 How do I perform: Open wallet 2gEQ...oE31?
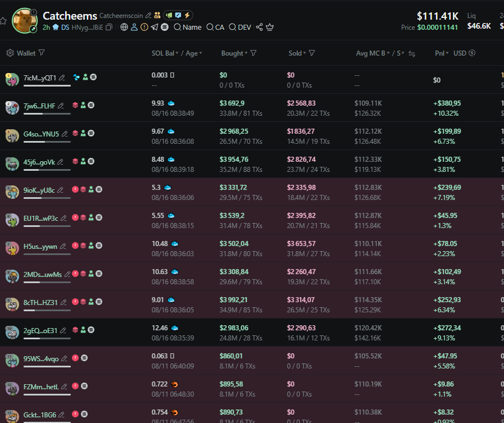point(40,331)
